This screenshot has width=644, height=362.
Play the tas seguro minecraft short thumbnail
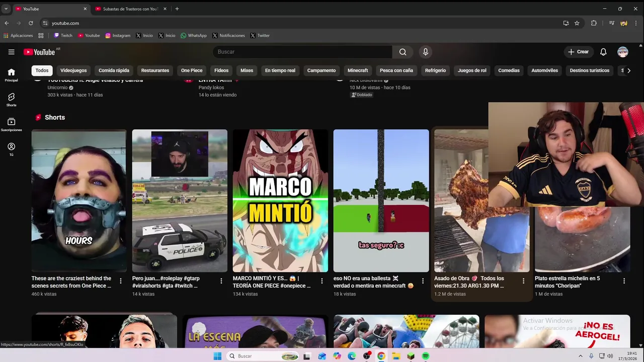pyautogui.click(x=381, y=201)
